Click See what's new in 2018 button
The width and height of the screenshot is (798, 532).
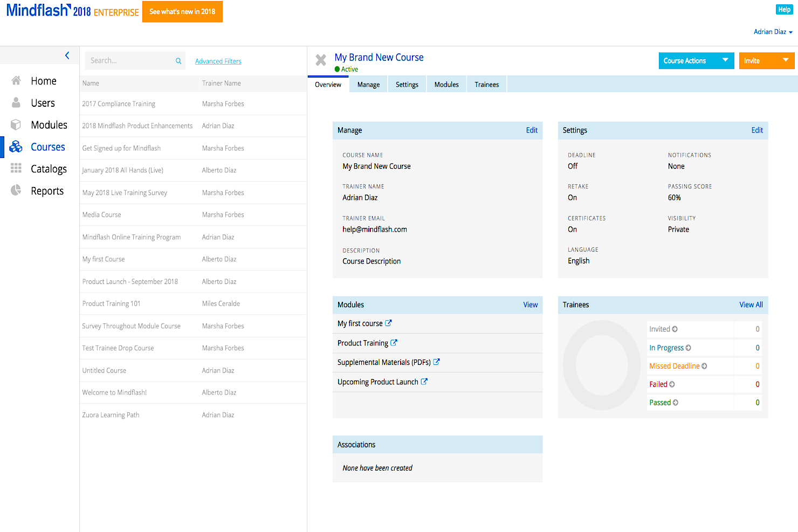click(x=182, y=11)
